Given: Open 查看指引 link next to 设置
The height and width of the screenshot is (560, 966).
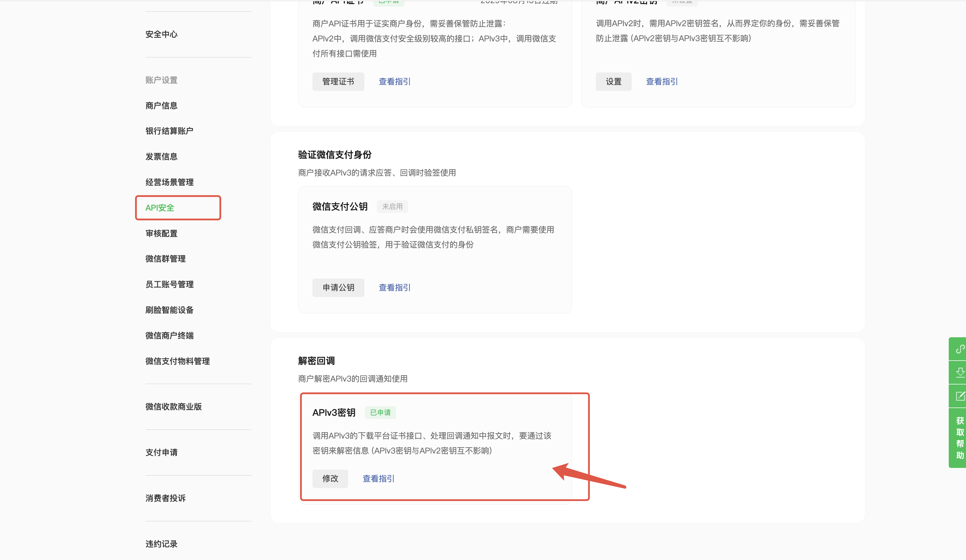Looking at the screenshot, I should [662, 82].
